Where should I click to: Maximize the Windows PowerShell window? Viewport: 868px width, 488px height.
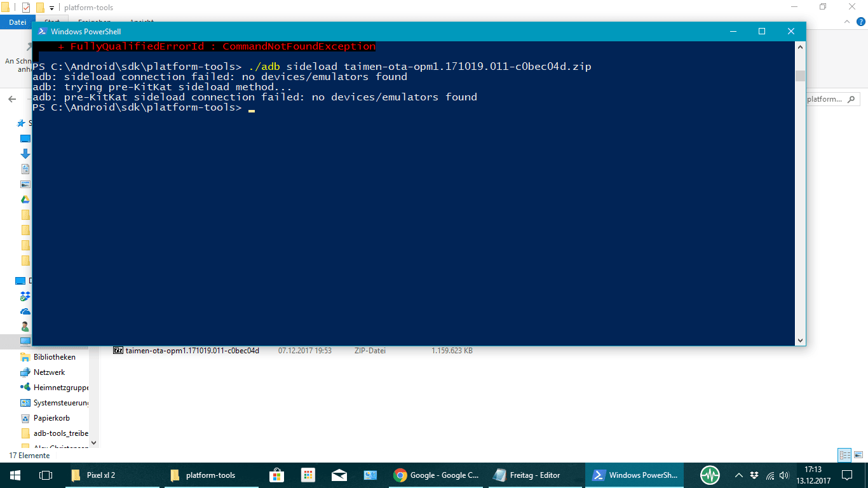tap(762, 31)
